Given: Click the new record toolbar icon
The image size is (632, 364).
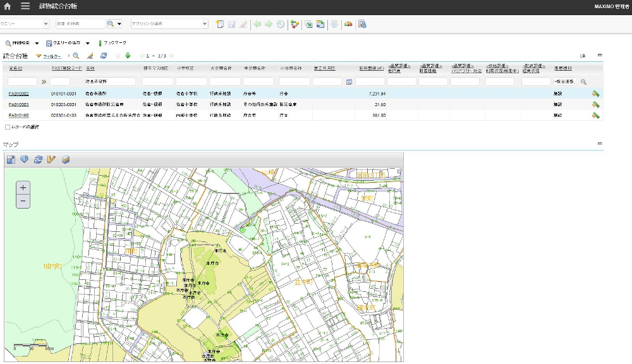Looking at the screenshot, I should [x=219, y=24].
